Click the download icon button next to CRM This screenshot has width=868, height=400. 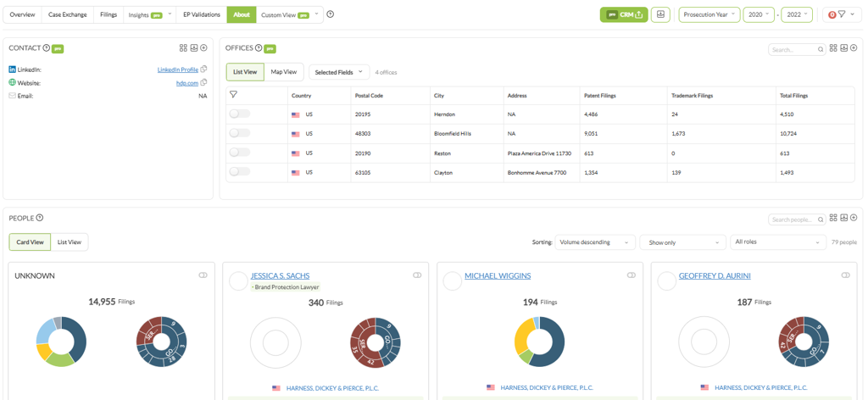click(659, 14)
